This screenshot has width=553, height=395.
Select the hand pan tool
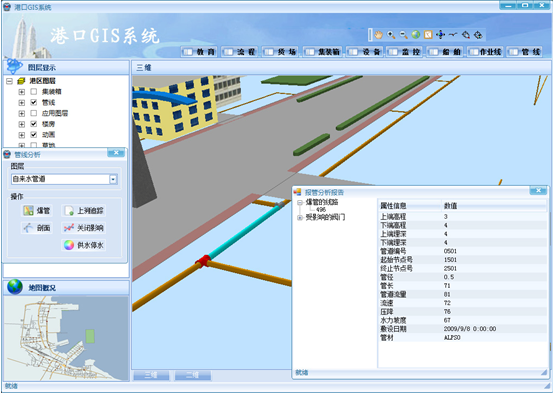point(378,35)
